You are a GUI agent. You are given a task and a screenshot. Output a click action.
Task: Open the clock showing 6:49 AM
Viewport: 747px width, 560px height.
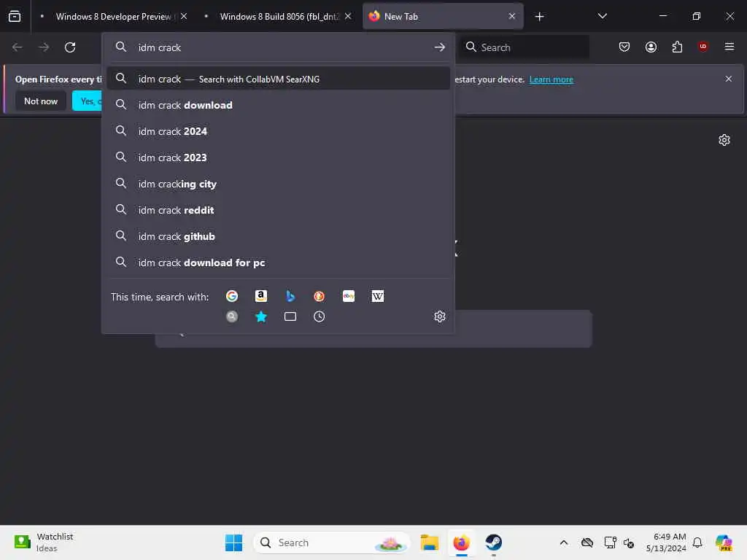(x=665, y=542)
